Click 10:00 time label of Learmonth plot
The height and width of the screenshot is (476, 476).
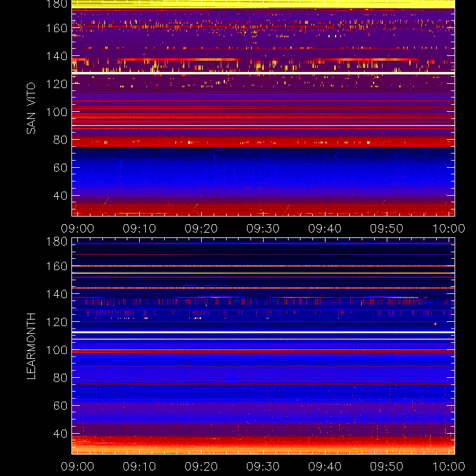[449, 466]
